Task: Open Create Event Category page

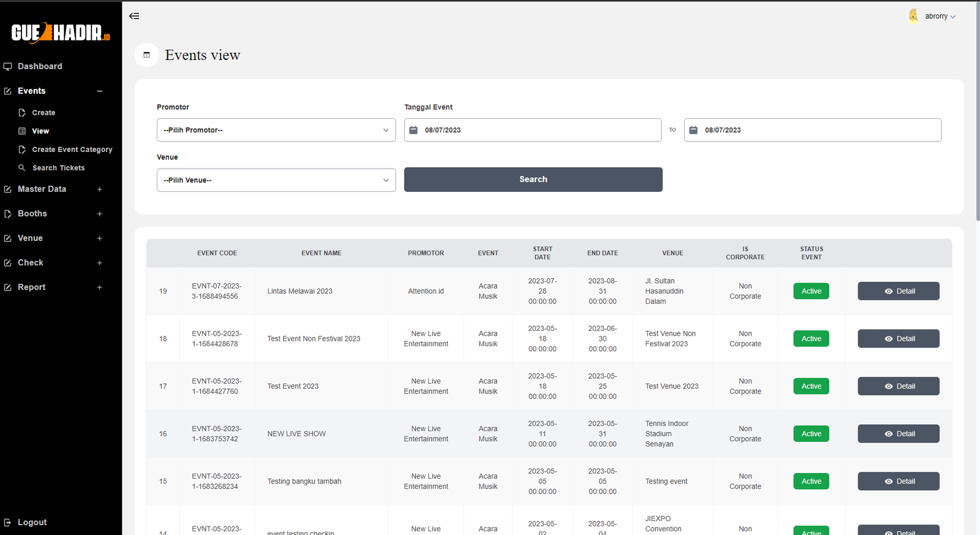Action: pos(72,150)
